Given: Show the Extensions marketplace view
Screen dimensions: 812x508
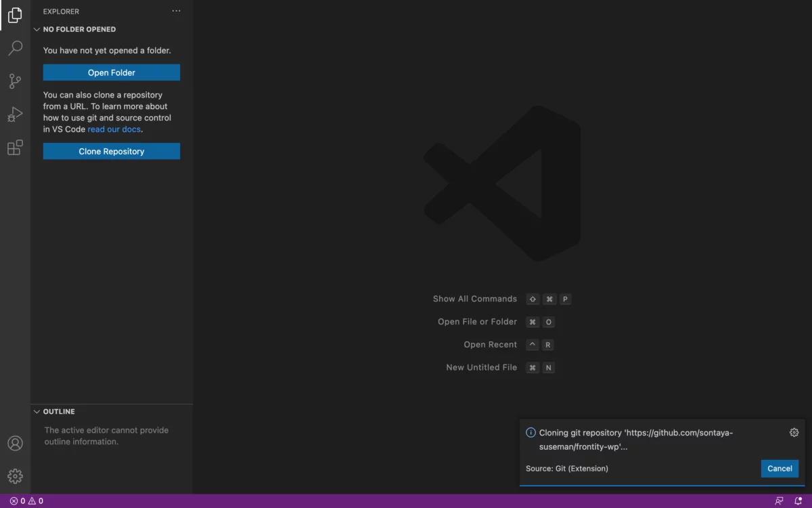Looking at the screenshot, I should 15,148.
